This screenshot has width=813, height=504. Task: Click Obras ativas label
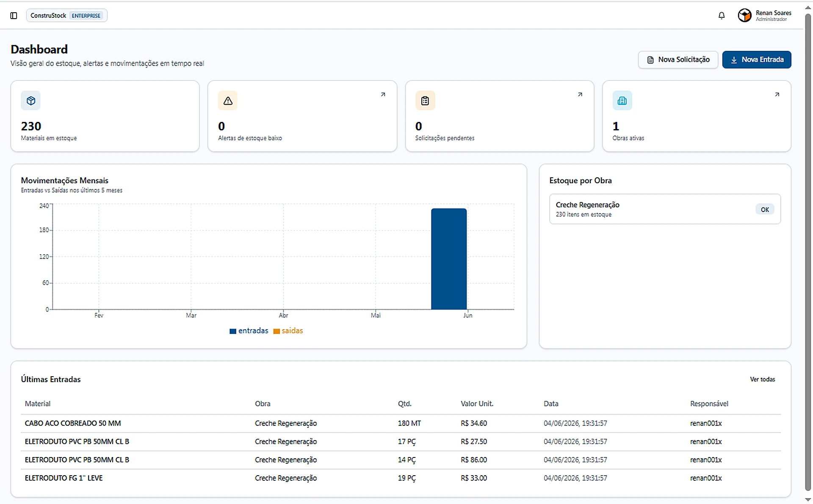coord(628,138)
